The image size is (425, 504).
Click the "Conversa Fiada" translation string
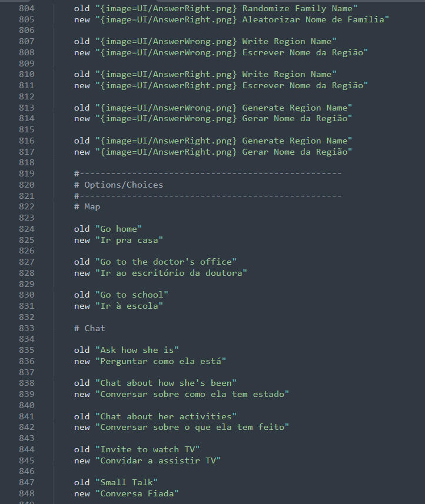(137, 493)
